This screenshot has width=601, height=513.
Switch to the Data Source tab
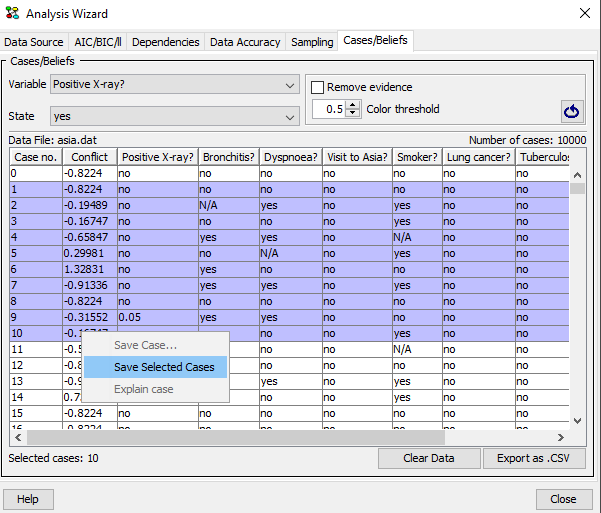pos(34,42)
